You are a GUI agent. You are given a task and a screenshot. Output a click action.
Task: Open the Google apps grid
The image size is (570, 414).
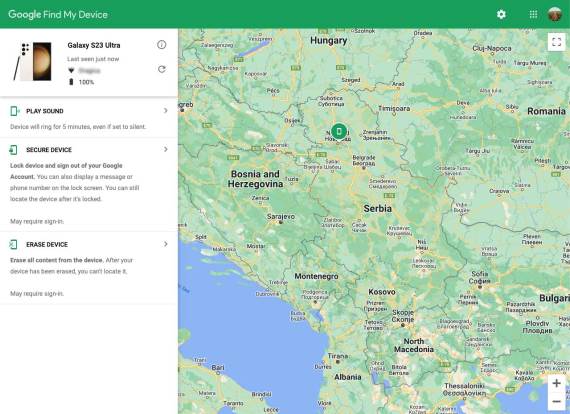[533, 14]
